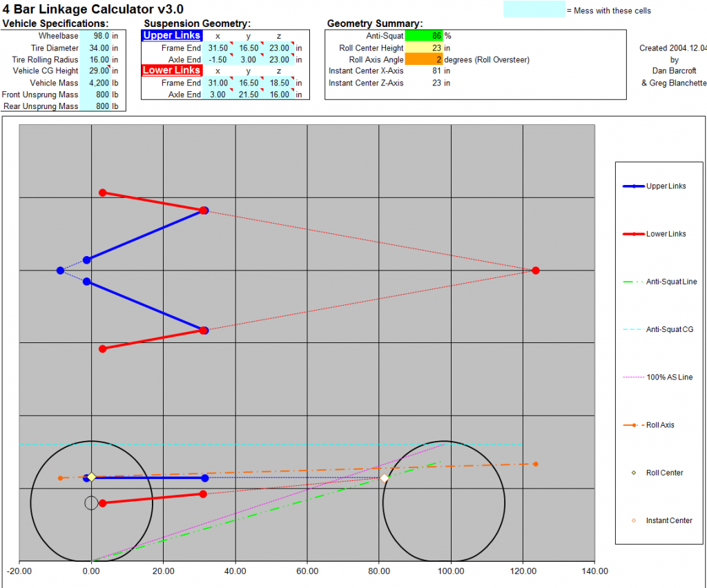Select Upper Links Axle End y cell
The image size is (707, 588).
[x=249, y=59]
